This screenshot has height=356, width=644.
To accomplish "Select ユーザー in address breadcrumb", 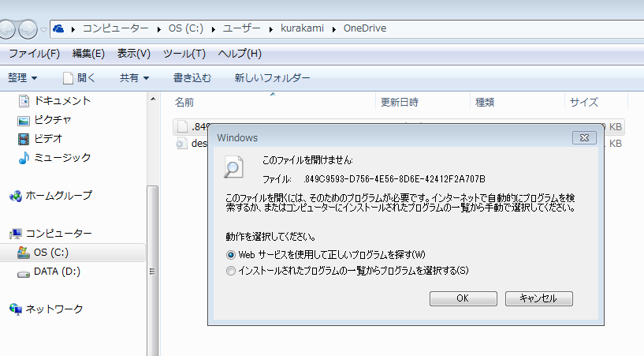I will pos(242,28).
